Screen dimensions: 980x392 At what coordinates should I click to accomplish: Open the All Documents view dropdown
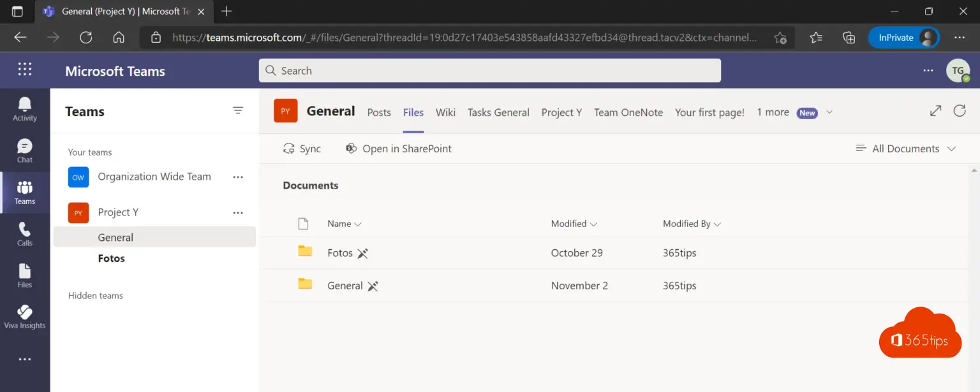[905, 148]
